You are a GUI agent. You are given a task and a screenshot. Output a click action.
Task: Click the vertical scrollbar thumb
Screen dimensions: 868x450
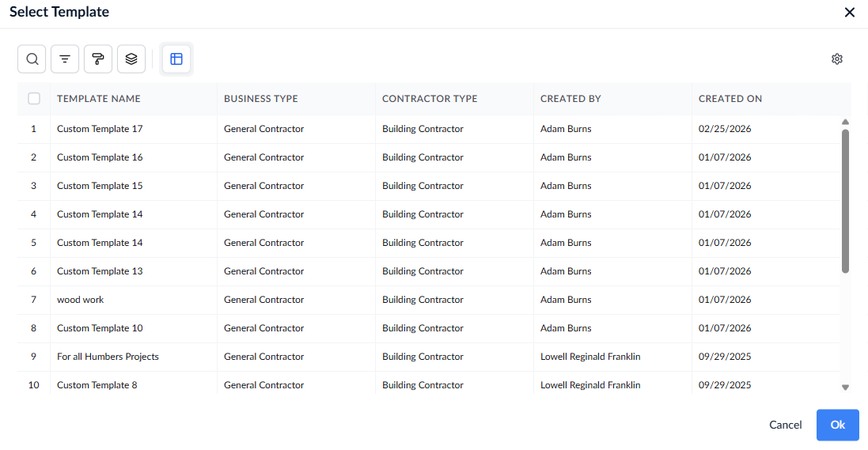(845, 202)
